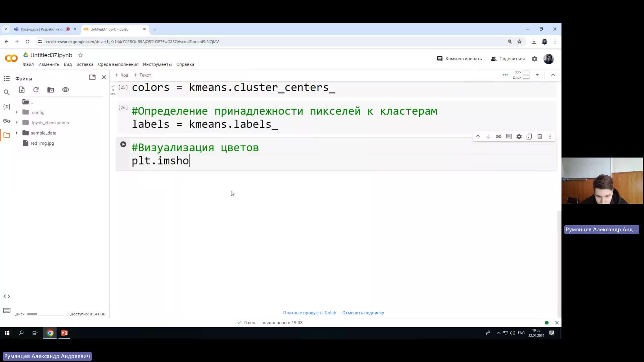Open the variables {x} sidebar panel
The width and height of the screenshot is (644, 362).
pos(7,107)
